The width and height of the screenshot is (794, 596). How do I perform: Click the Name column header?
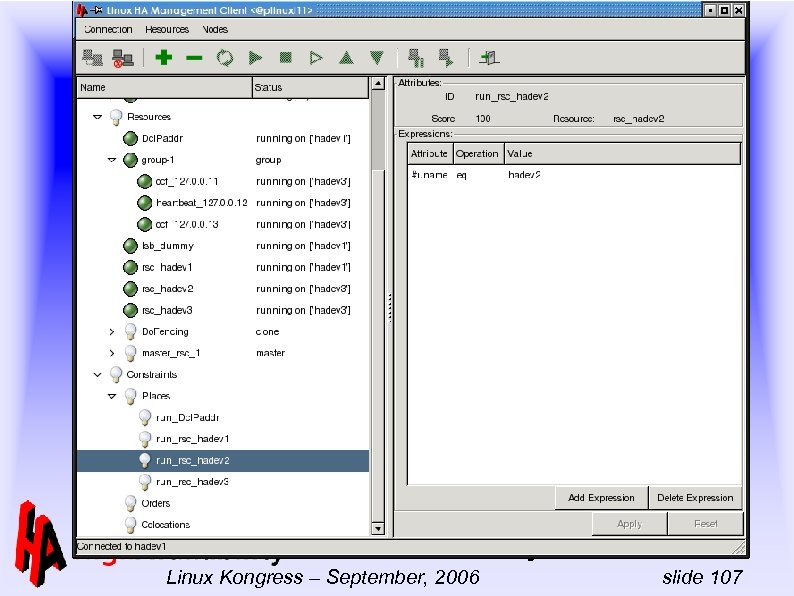tap(164, 88)
